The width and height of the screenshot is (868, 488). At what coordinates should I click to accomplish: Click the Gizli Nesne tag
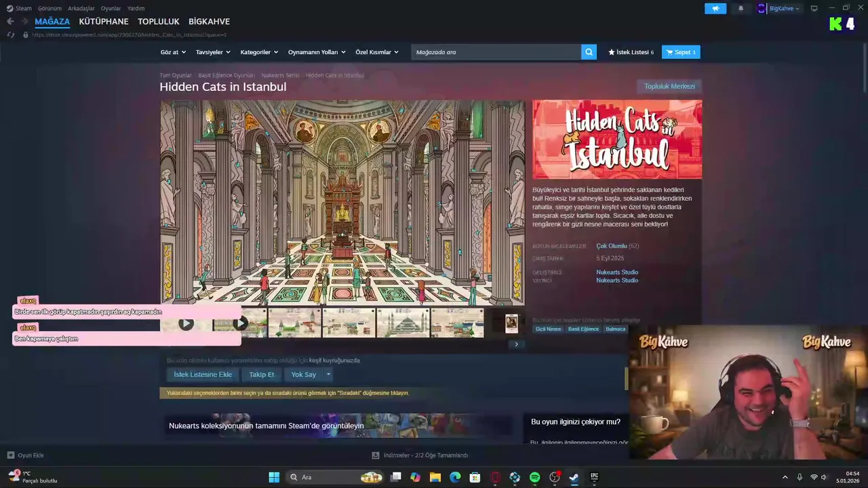[549, 329]
